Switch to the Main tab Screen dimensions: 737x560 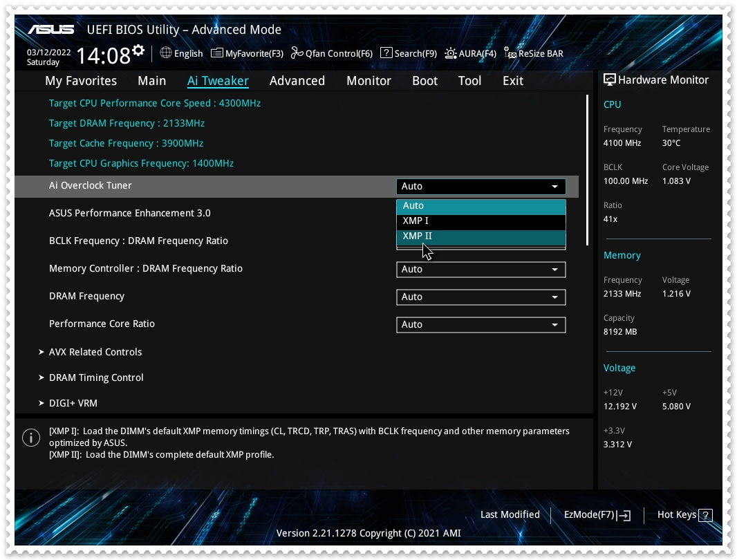point(152,81)
